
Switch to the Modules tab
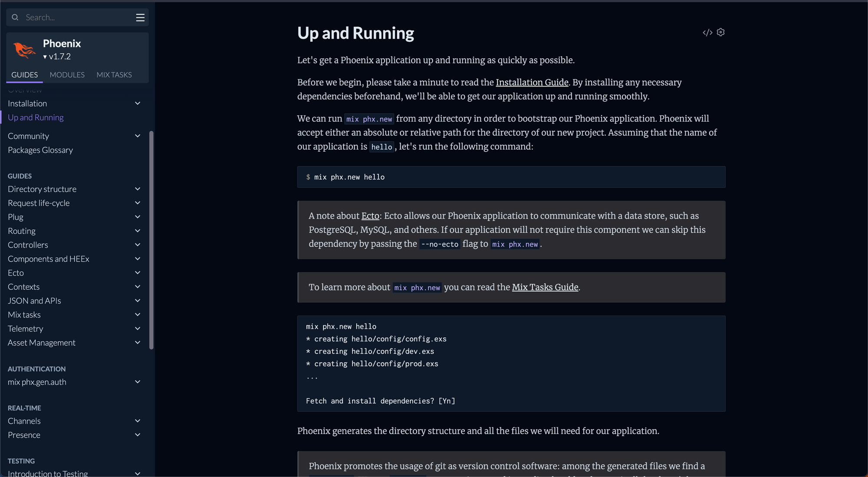click(67, 75)
